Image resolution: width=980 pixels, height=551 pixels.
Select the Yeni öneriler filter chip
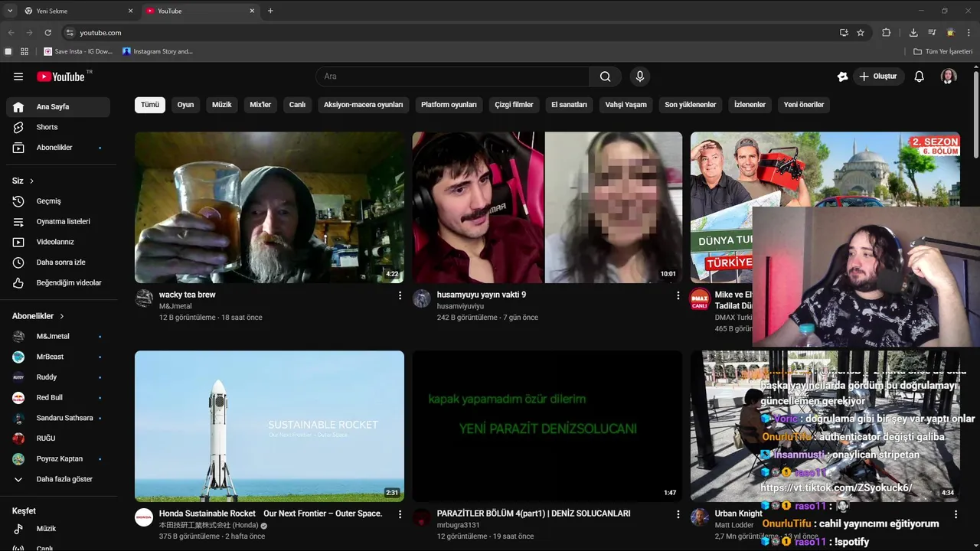(804, 105)
